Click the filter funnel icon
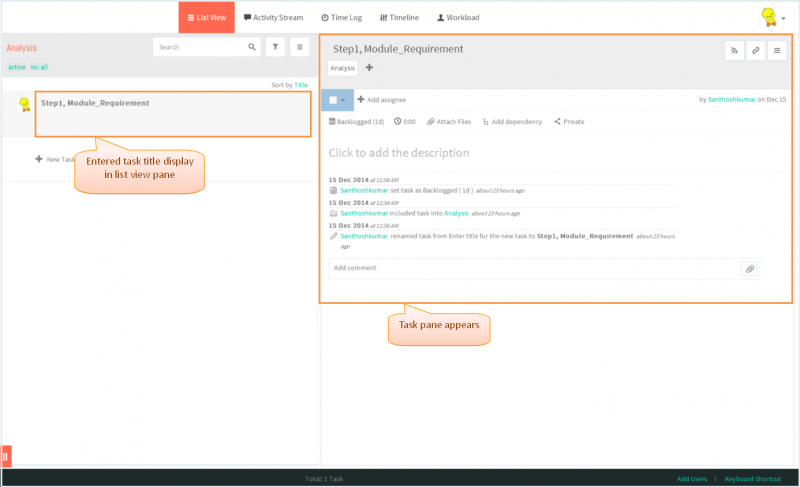The height and width of the screenshot is (487, 800). [x=276, y=47]
